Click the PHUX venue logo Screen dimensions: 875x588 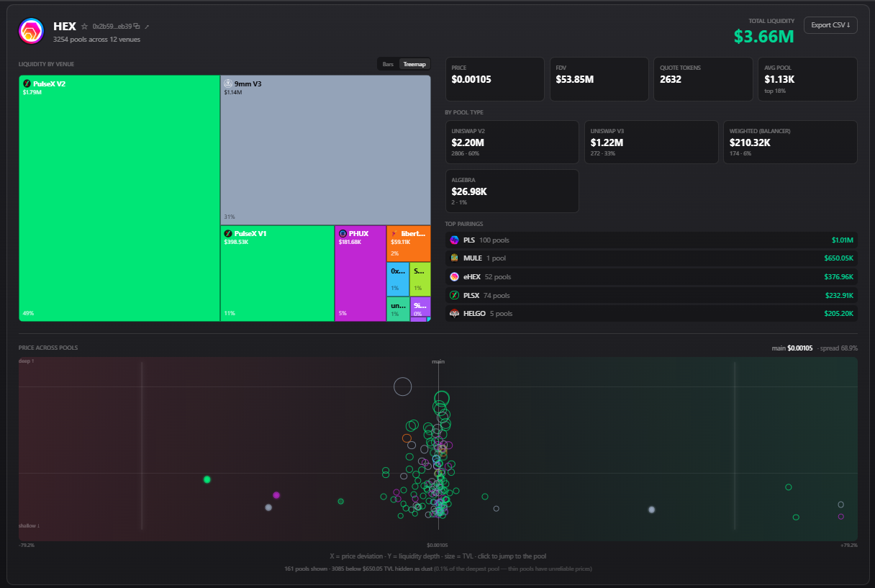[x=343, y=233]
